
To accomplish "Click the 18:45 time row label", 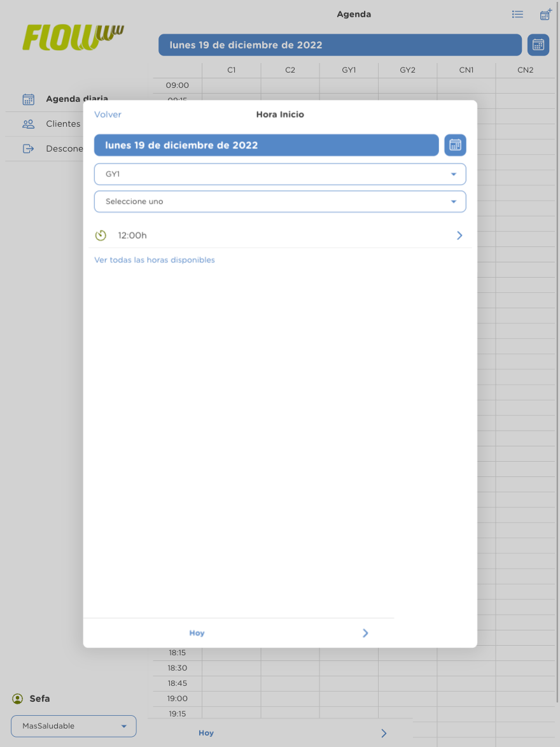I will click(177, 683).
